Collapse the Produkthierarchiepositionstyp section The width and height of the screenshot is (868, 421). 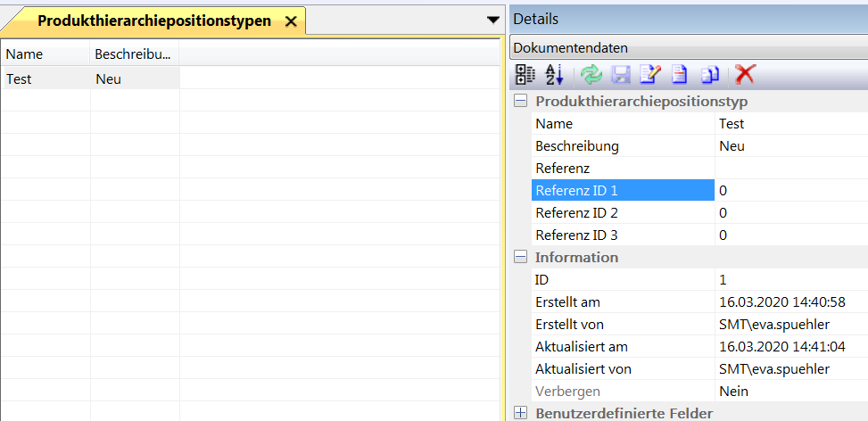tap(521, 102)
